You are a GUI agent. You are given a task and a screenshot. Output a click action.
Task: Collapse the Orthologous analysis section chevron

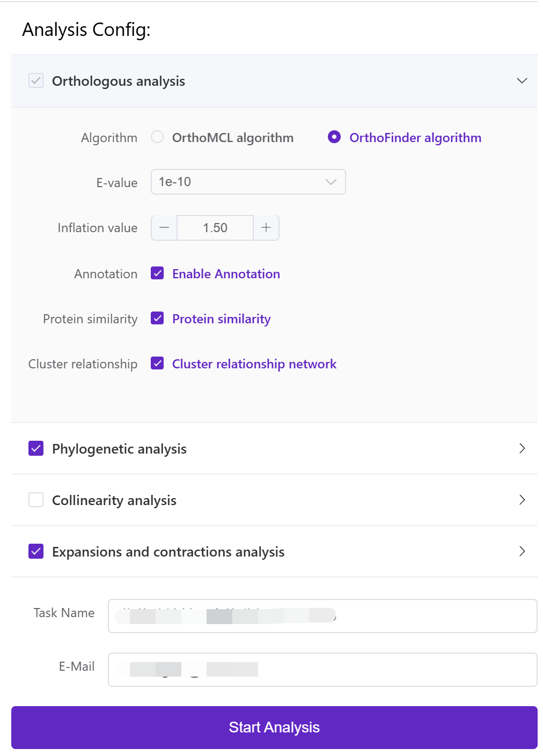click(x=522, y=81)
